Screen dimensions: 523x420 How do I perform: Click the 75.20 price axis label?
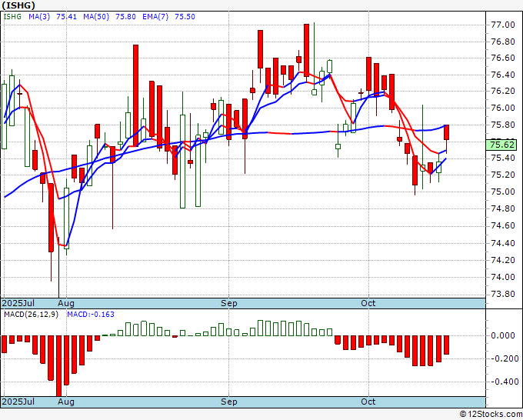(x=503, y=175)
